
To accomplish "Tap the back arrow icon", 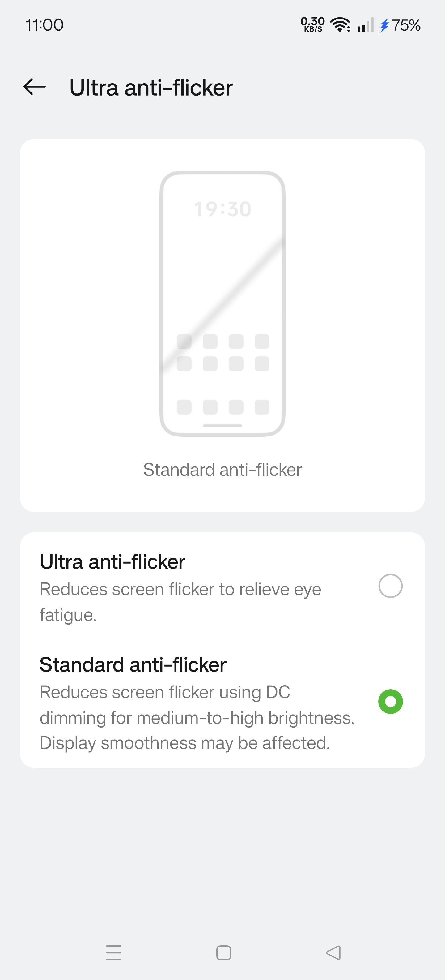I will click(x=35, y=87).
